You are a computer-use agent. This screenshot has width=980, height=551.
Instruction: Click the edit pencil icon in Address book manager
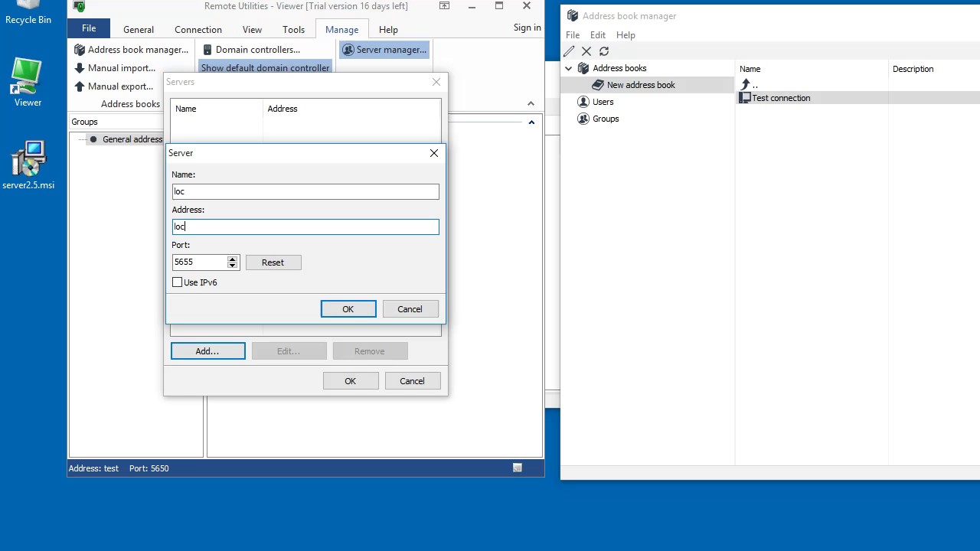point(569,51)
